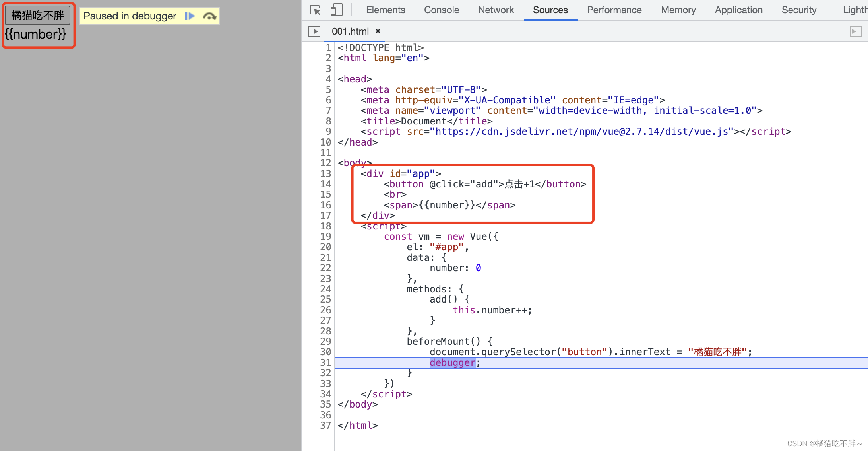Click the el: "#app" code line
868x451 pixels.
point(438,247)
